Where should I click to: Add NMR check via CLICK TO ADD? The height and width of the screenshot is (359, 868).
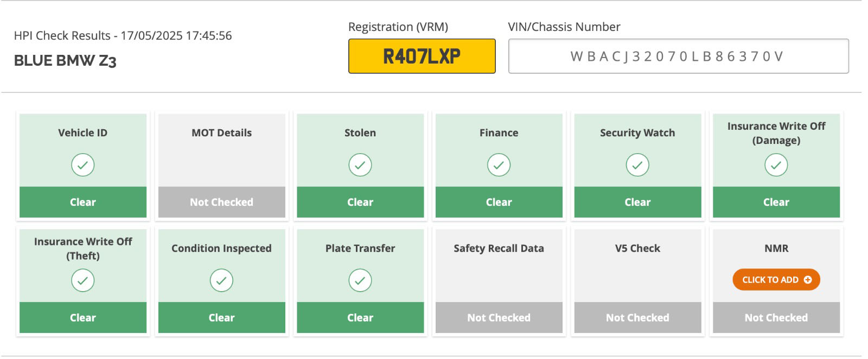click(776, 280)
